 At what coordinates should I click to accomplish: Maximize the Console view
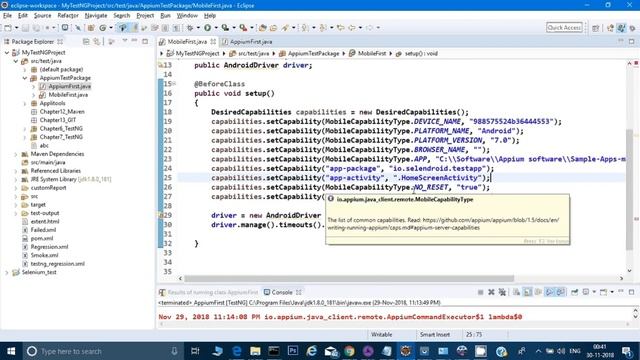(631, 292)
